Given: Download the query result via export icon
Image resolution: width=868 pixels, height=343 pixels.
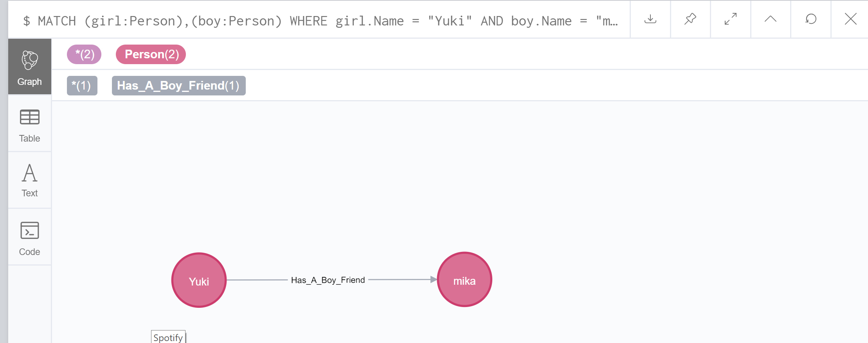Looking at the screenshot, I should pos(650,19).
